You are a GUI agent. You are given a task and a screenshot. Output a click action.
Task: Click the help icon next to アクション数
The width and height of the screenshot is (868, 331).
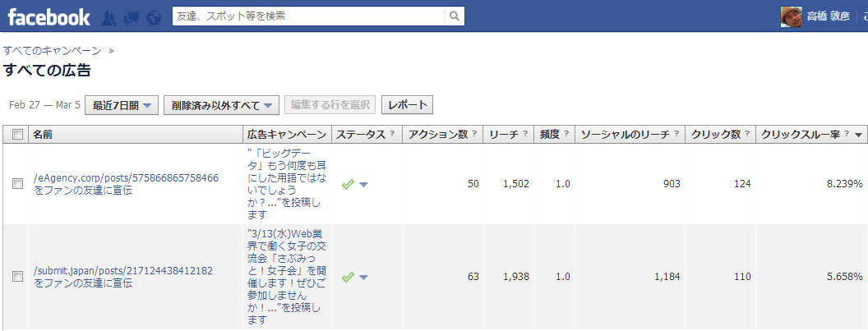473,135
